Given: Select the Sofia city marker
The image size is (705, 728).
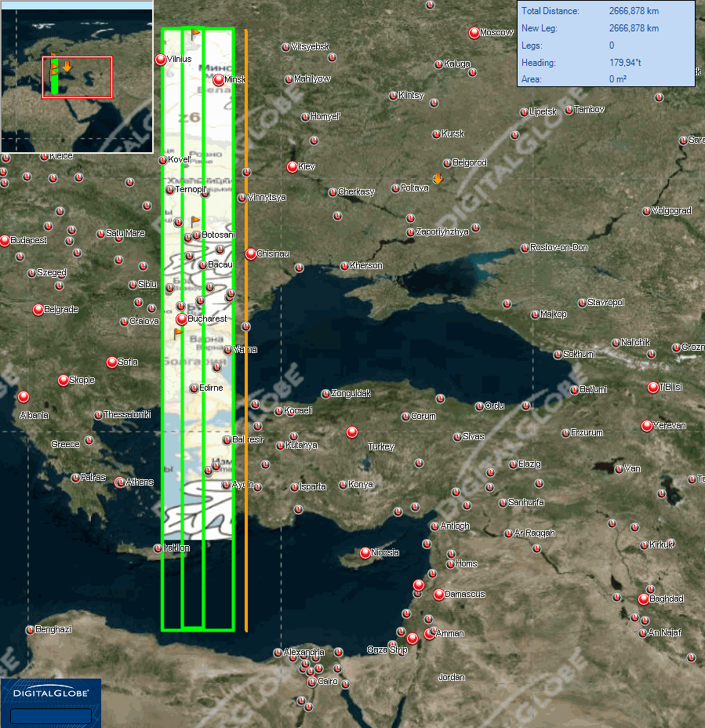Looking at the screenshot, I should tap(111, 362).
